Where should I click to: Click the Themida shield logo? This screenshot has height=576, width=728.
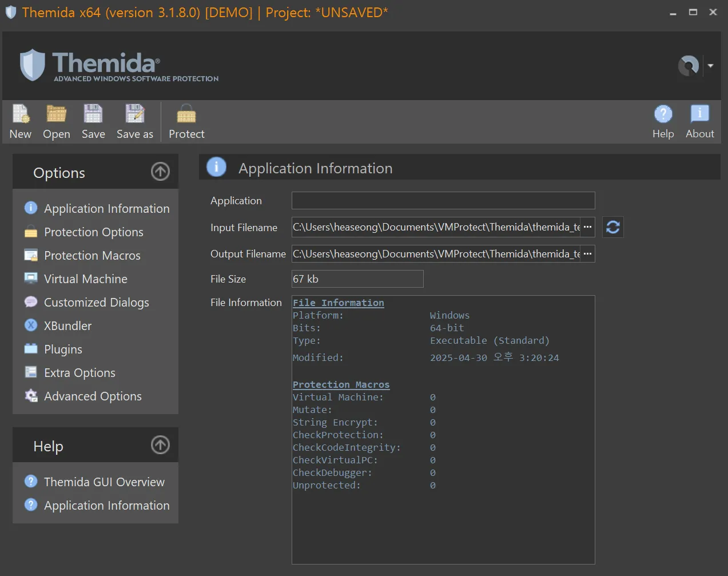pyautogui.click(x=33, y=65)
